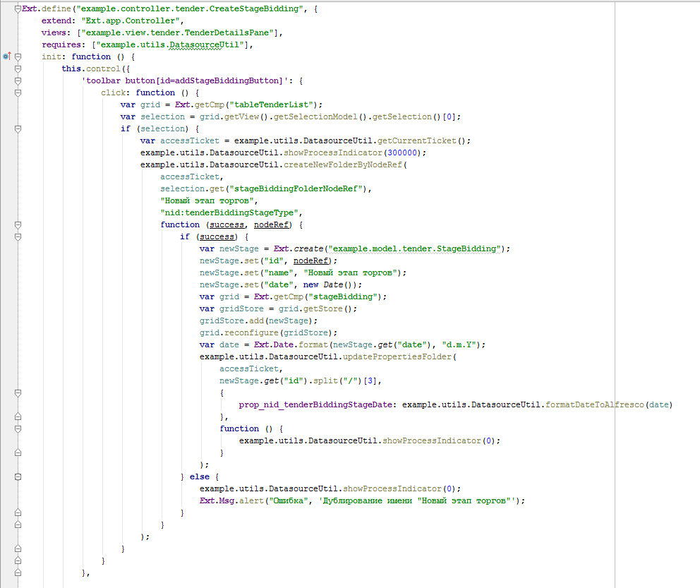Click fold end marker at the '},' line
Screen dimensions: 700x588
[x=18, y=417]
